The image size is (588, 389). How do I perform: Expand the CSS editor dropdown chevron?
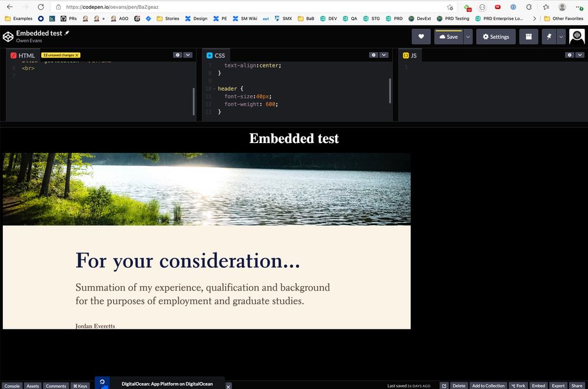[x=384, y=55]
